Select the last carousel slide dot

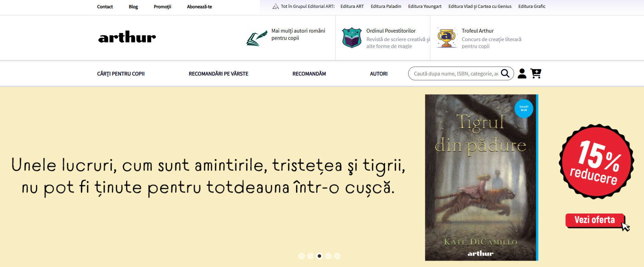tap(337, 256)
